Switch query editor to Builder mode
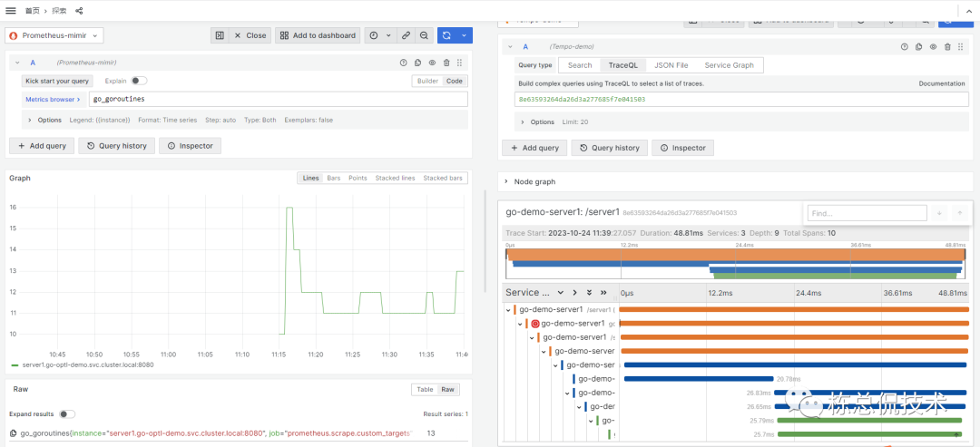The image size is (980, 447). pyautogui.click(x=427, y=82)
